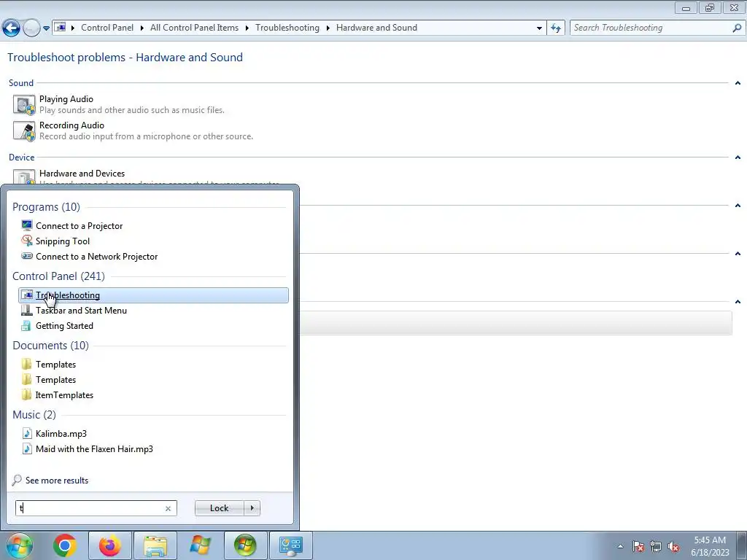
Task: Open Hardware and Devices troubleshooter
Action: point(82,174)
